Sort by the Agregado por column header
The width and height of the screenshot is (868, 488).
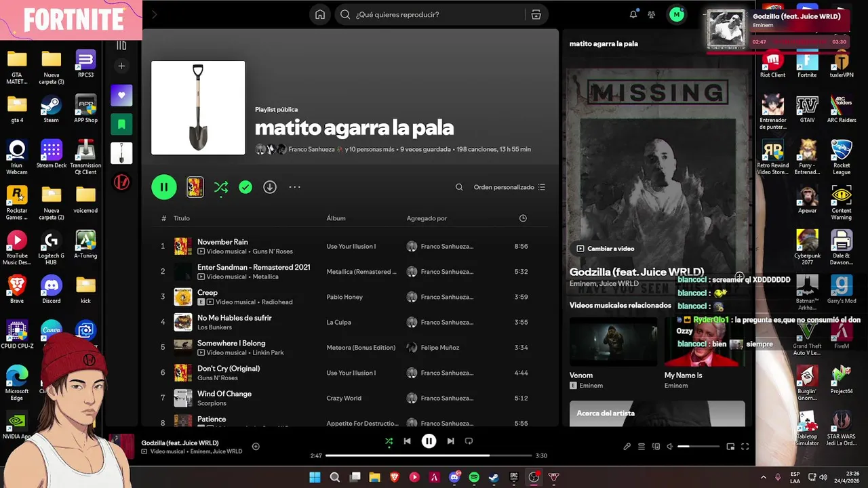click(427, 218)
